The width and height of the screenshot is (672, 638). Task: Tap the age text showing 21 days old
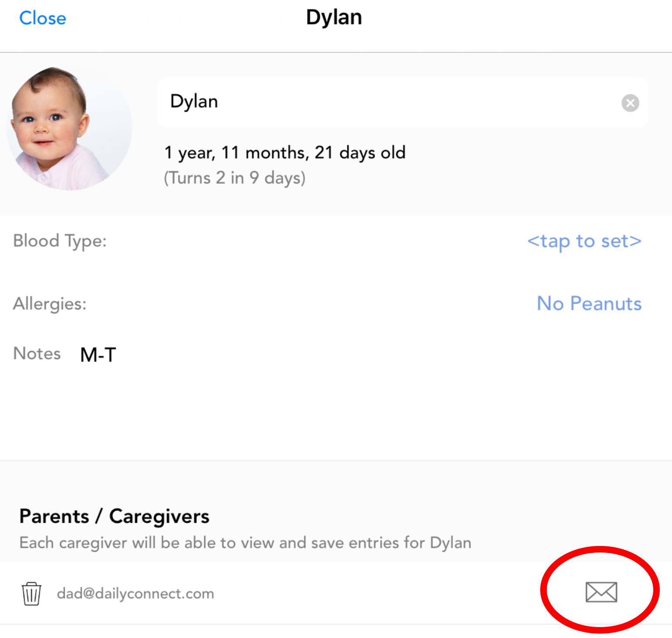(x=285, y=153)
